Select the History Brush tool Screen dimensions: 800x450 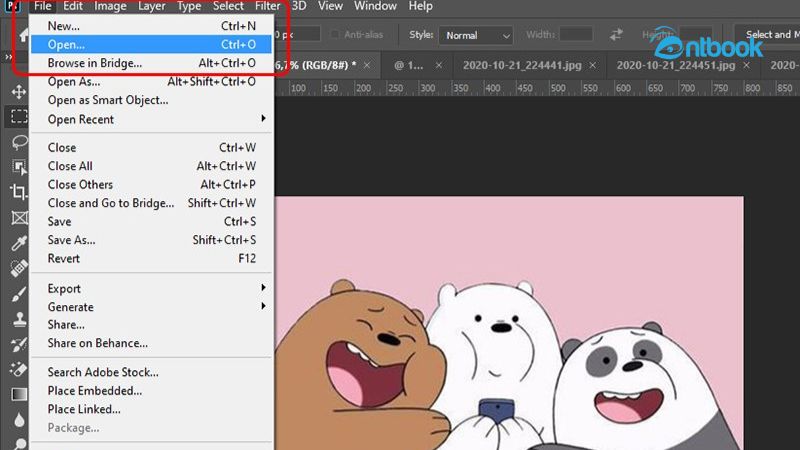[19, 345]
